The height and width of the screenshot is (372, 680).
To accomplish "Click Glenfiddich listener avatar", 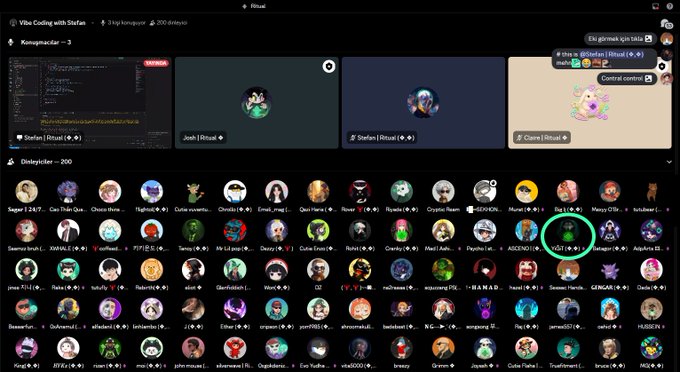I will pos(235,270).
